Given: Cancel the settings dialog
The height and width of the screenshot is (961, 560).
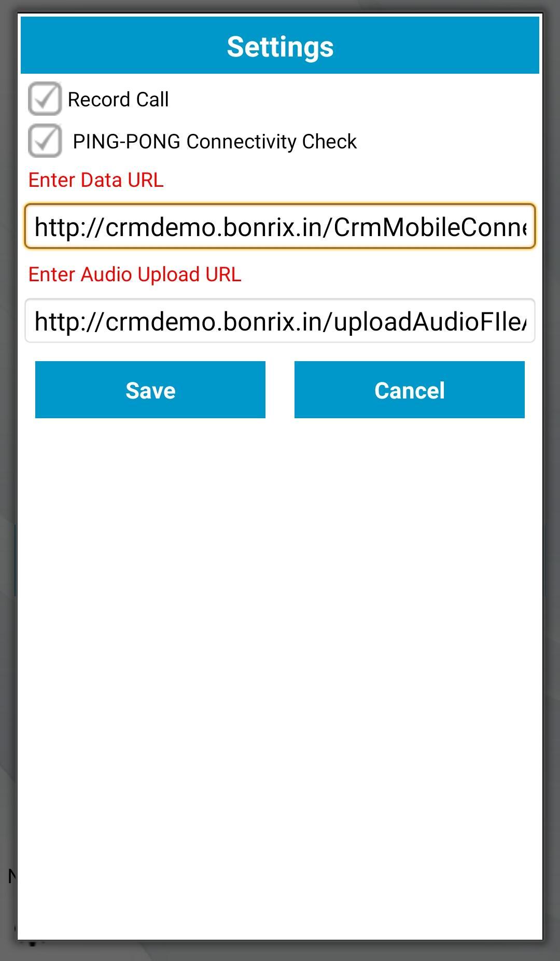Looking at the screenshot, I should click(410, 390).
